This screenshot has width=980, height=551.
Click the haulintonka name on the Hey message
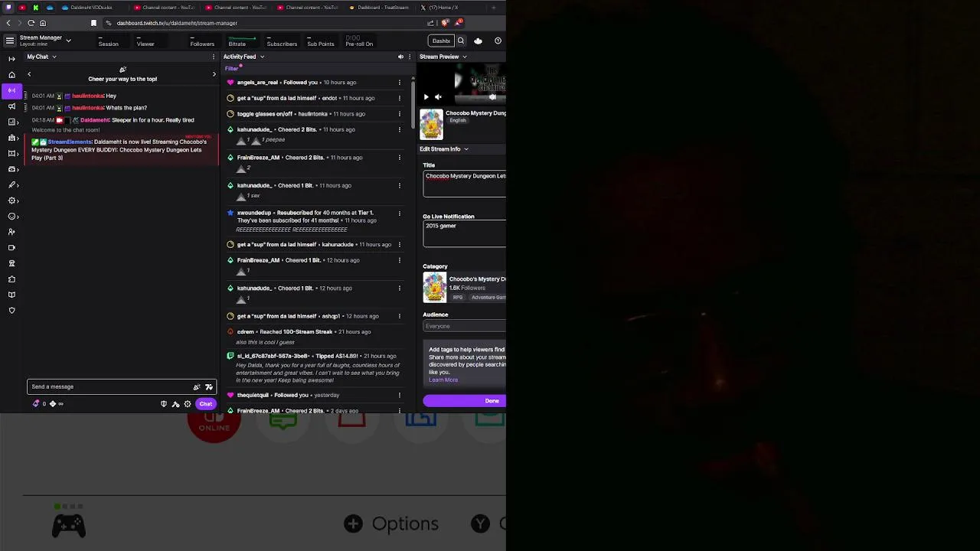click(88, 96)
